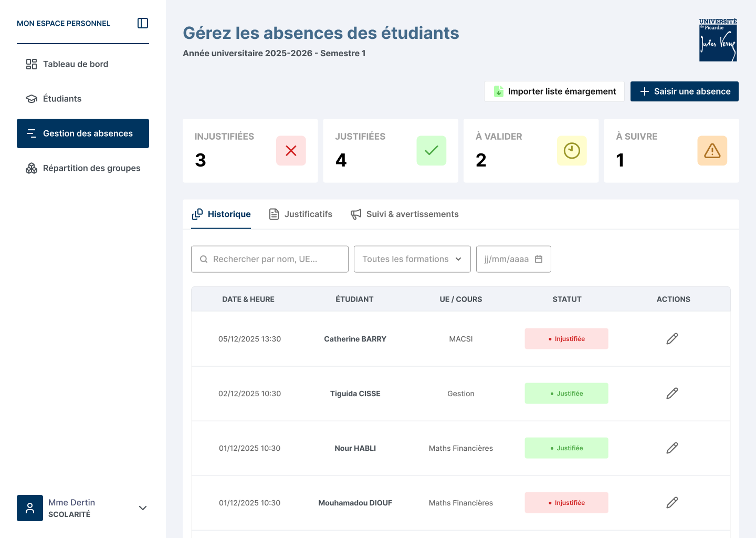
Task: Click the search magnifier icon
Action: [204, 259]
